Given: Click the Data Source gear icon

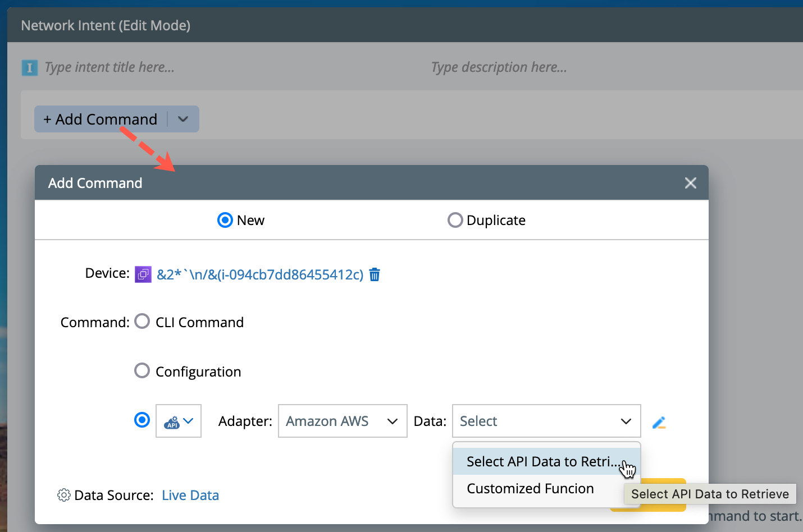Looking at the screenshot, I should pyautogui.click(x=64, y=495).
